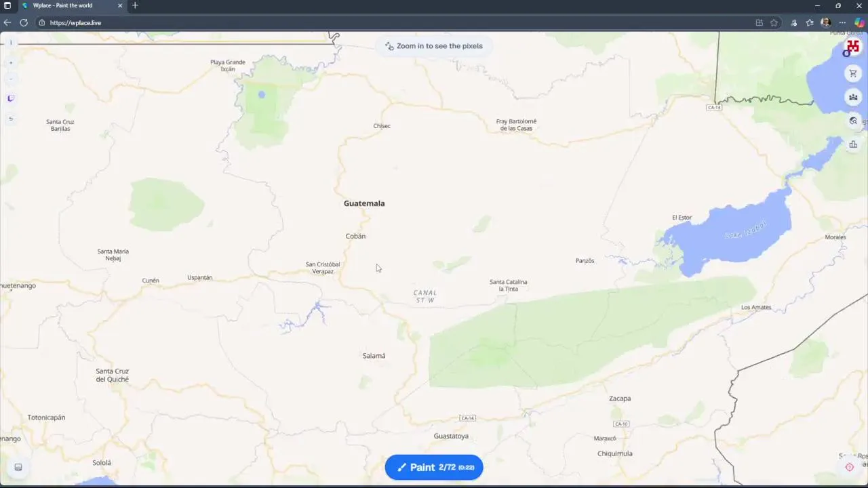Image resolution: width=868 pixels, height=488 pixels.
Task: Click the Guastatoya town label
Action: pyautogui.click(x=451, y=436)
